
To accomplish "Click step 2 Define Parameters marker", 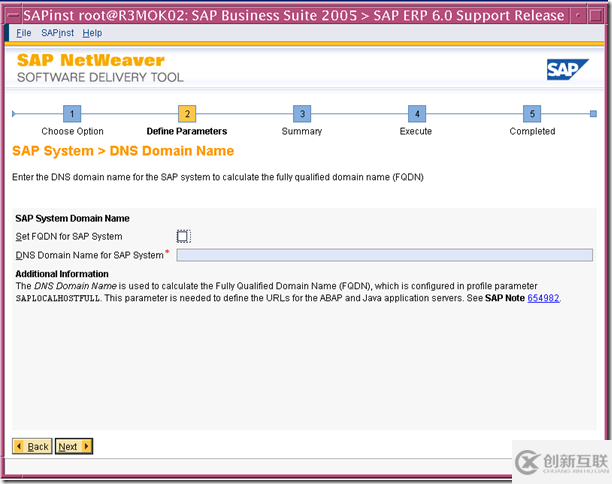I will click(x=187, y=114).
